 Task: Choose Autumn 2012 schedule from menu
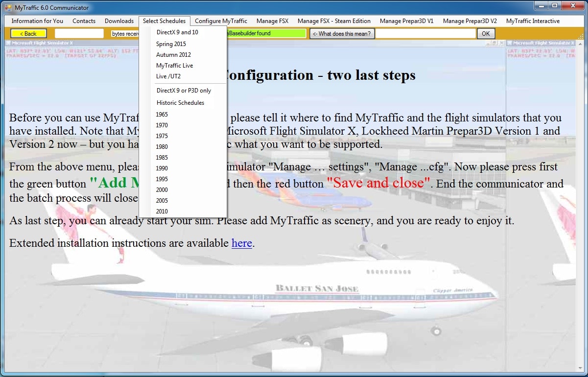[x=173, y=55]
